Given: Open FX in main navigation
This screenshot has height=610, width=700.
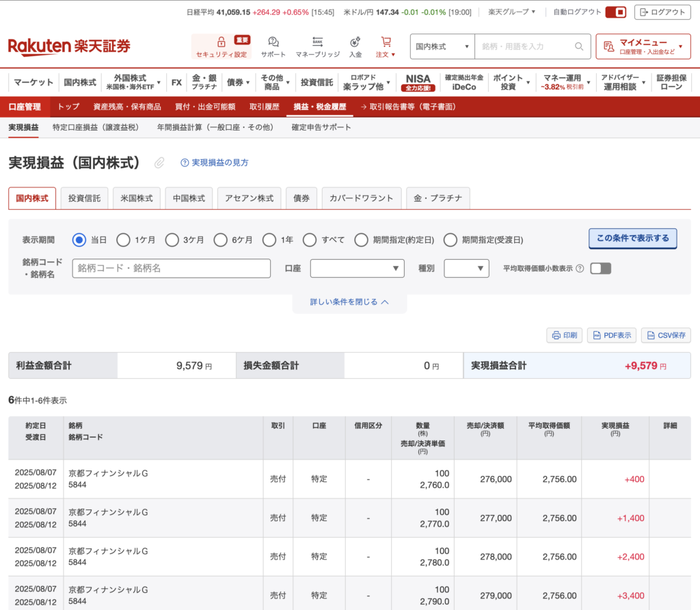Looking at the screenshot, I should coord(177,82).
